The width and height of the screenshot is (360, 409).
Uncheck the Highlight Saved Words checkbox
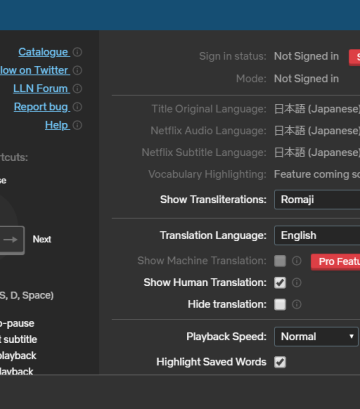pyautogui.click(x=280, y=362)
